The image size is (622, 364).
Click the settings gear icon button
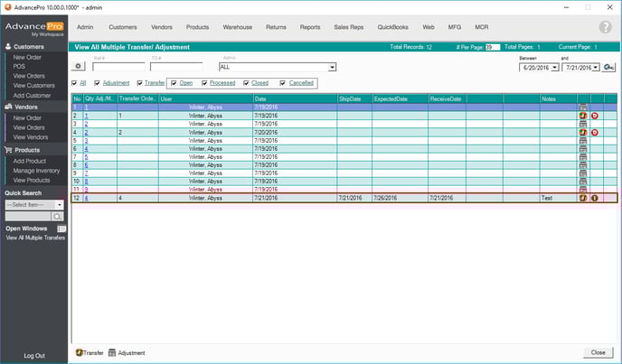(x=79, y=66)
